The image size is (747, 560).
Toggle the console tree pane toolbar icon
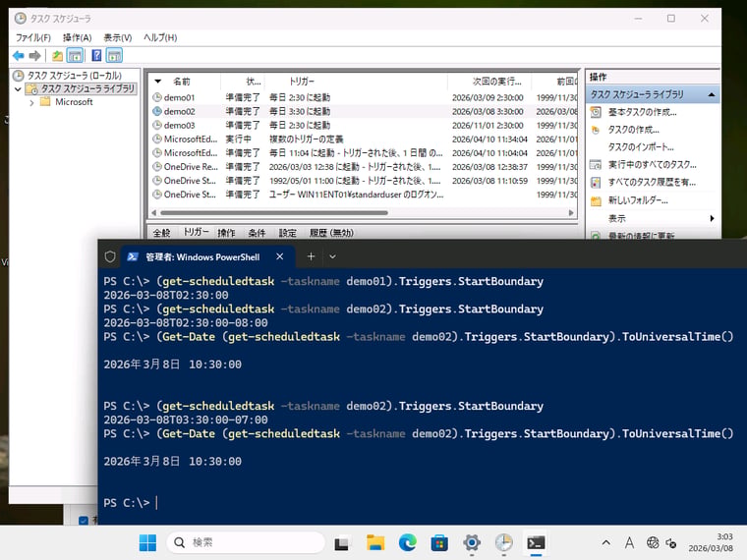point(75,56)
